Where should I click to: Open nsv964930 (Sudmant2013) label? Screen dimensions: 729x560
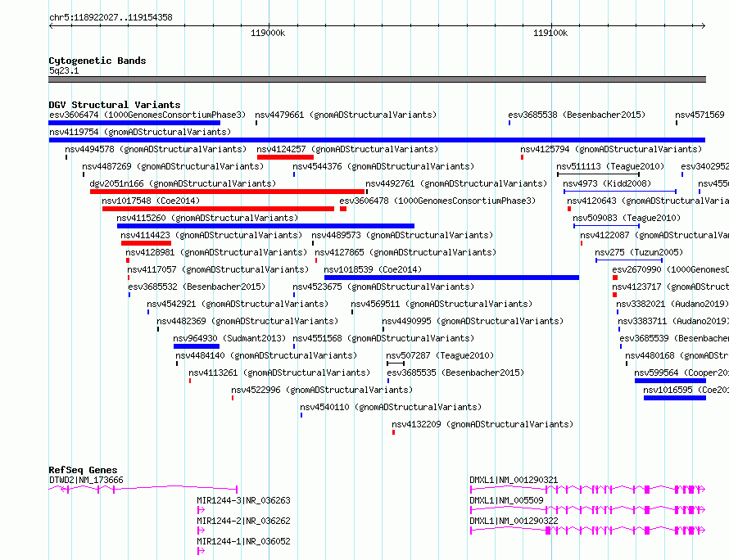229,338
